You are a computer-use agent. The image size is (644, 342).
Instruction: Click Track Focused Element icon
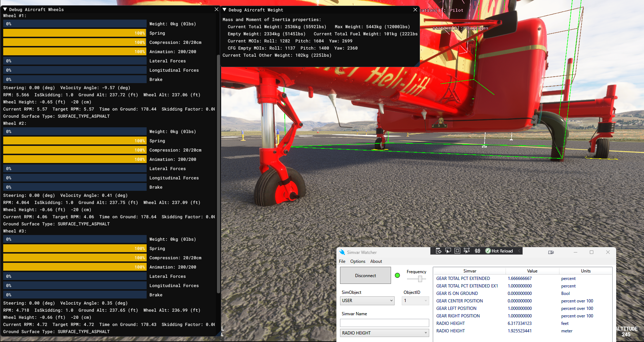(467, 251)
